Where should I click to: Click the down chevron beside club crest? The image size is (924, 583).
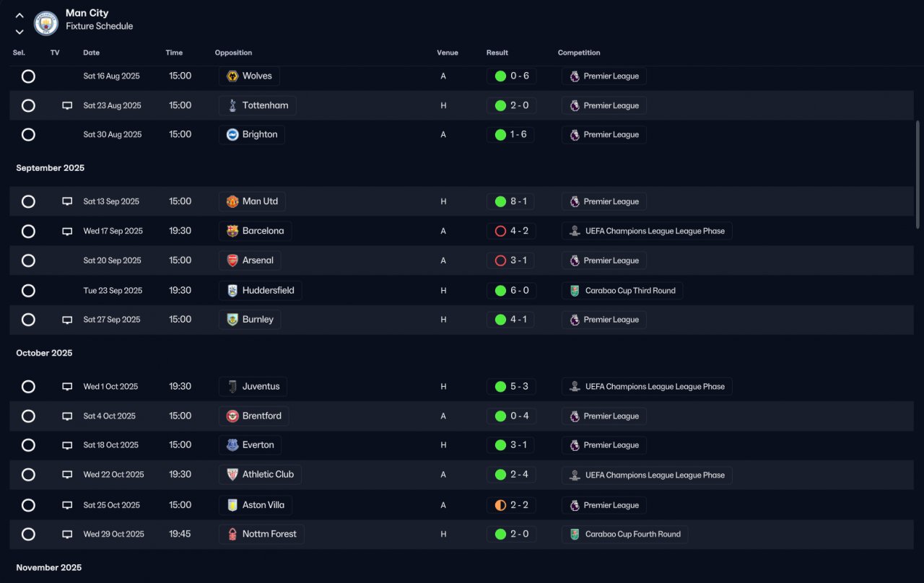[19, 32]
